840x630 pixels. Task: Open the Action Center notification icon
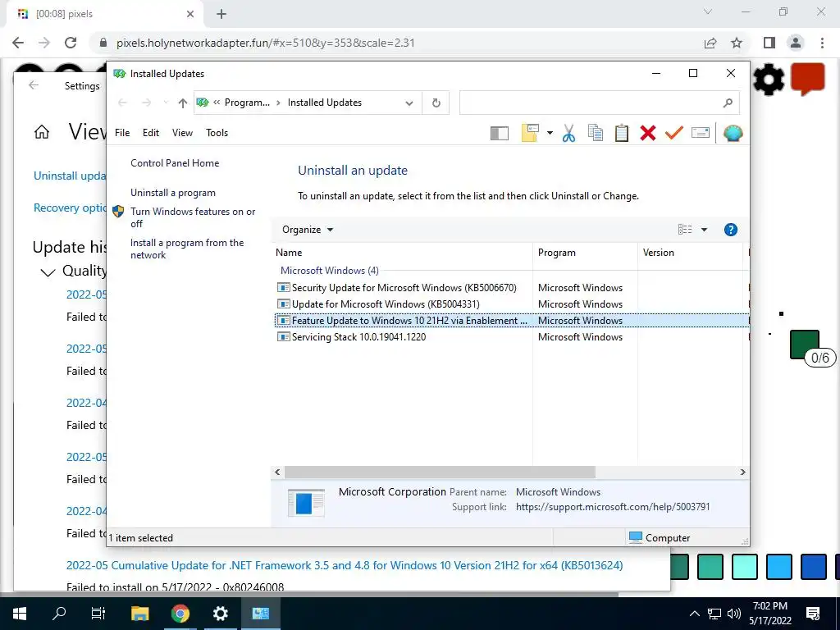(x=813, y=614)
